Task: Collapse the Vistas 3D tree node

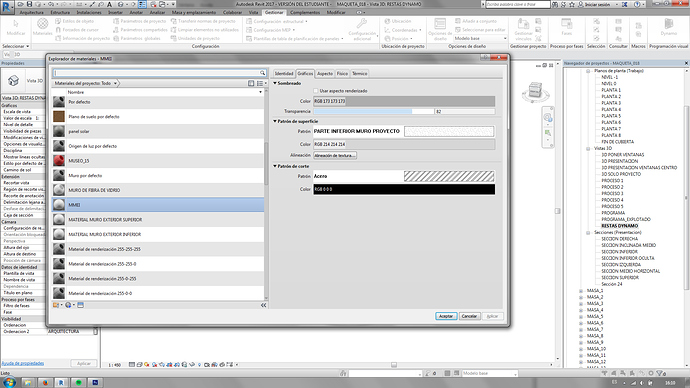Action: pos(588,148)
